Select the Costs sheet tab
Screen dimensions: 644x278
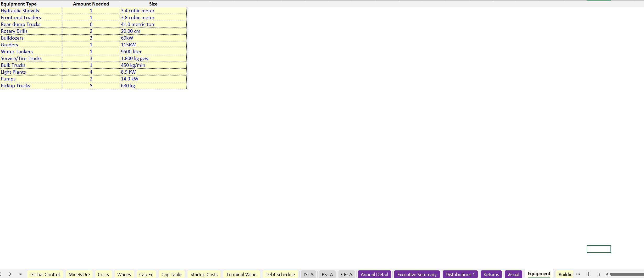[103, 274]
